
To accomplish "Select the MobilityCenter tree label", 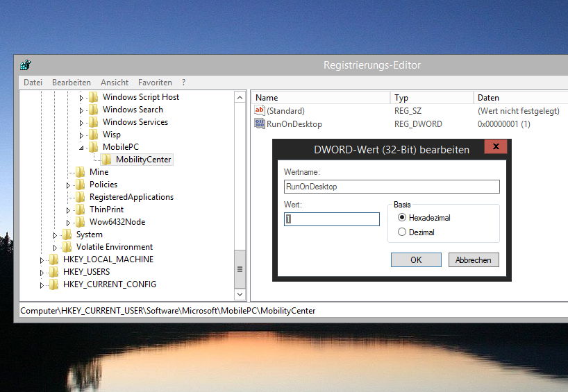I will point(144,160).
